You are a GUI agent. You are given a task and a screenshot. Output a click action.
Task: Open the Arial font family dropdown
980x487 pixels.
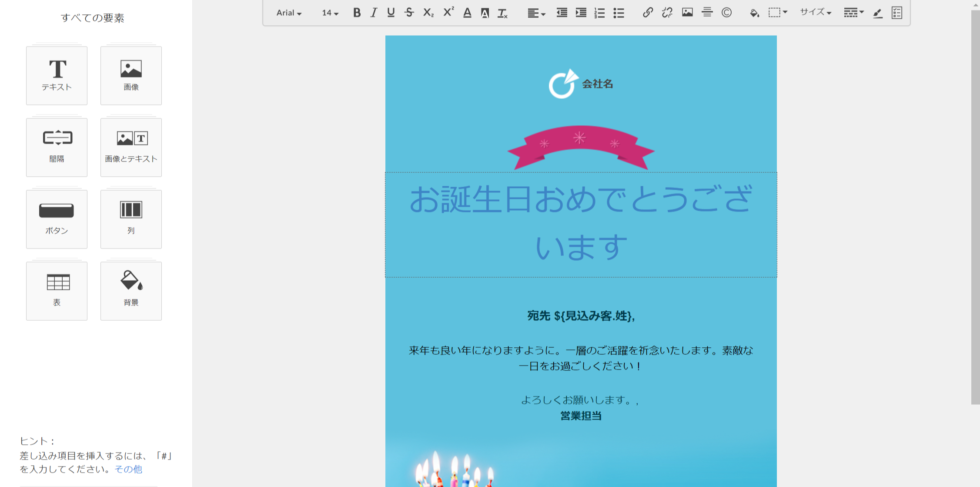click(289, 13)
